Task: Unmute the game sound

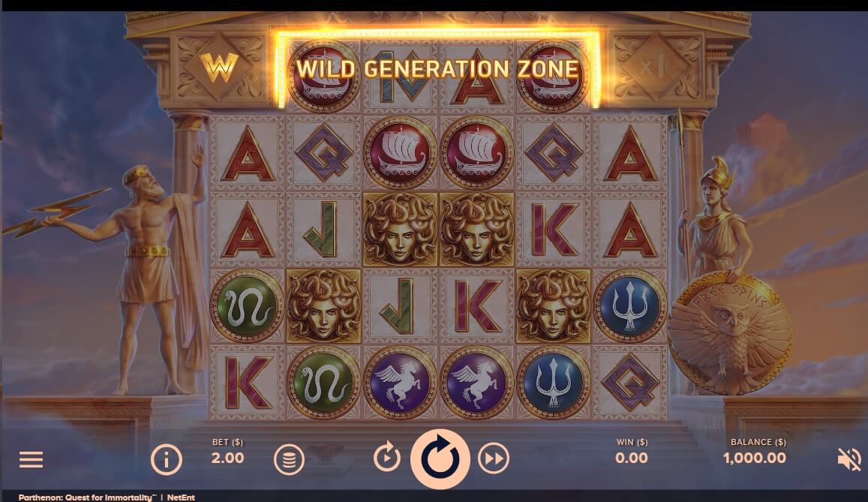Action: point(848,459)
